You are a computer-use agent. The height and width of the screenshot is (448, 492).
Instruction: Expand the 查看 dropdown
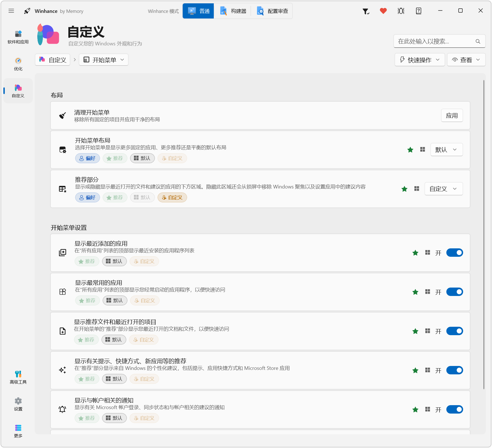(466, 60)
